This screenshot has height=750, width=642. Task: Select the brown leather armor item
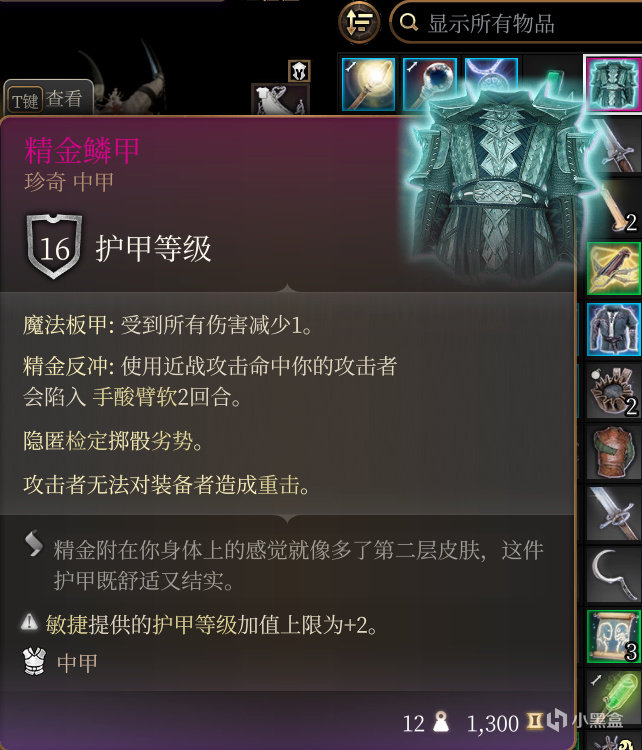tap(614, 452)
